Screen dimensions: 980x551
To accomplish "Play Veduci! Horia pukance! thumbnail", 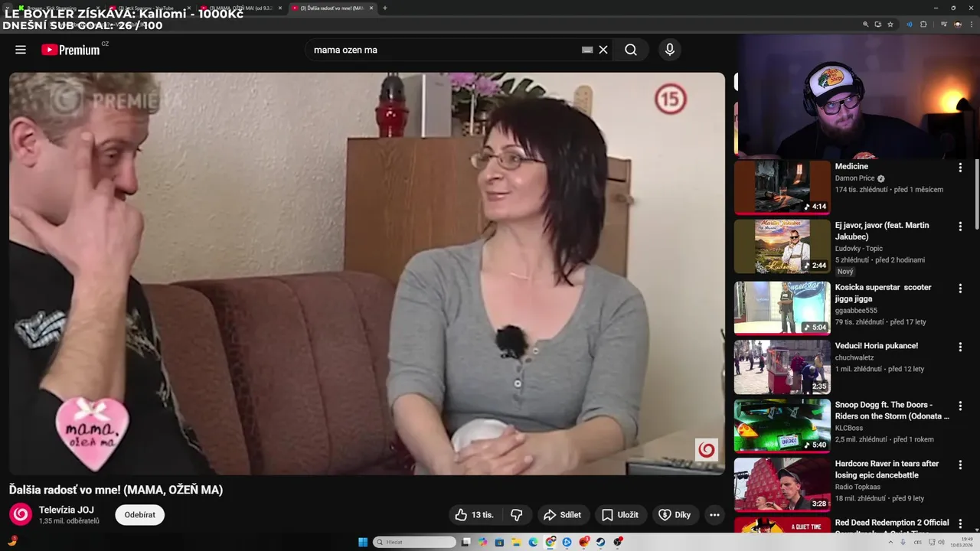I will 782,367.
